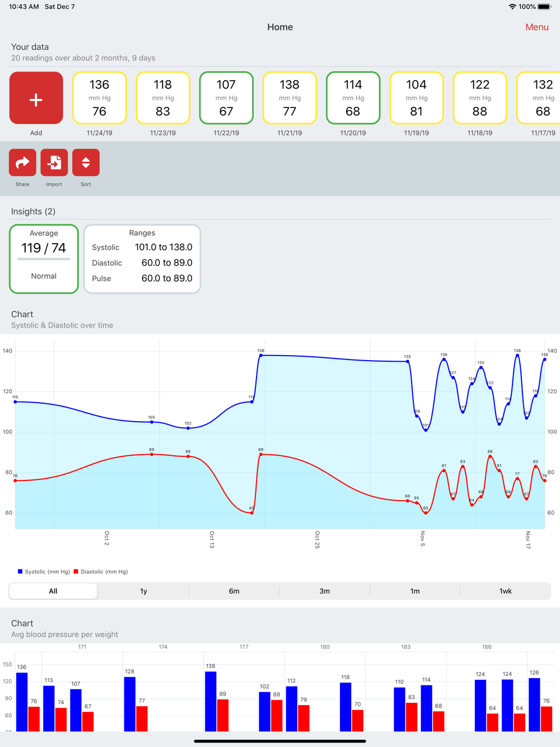
Task: Tap the blue 128 bar in weight chart
Action: click(130, 704)
